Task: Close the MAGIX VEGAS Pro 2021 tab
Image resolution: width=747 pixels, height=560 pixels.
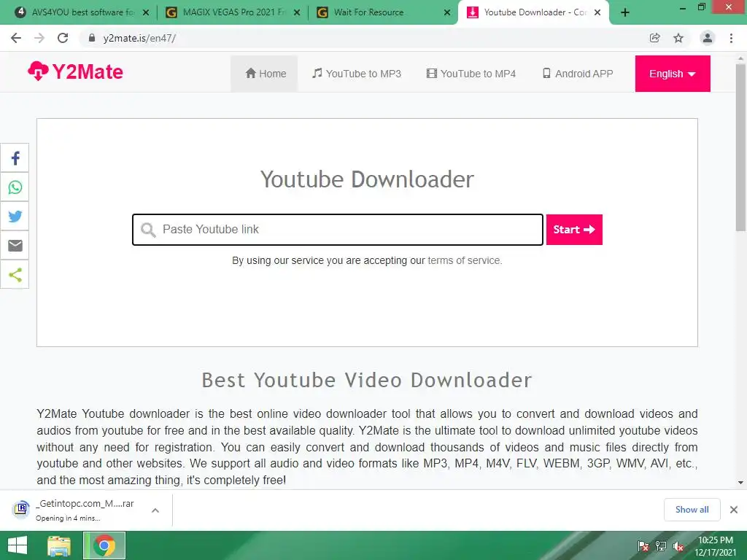Action: click(x=297, y=12)
